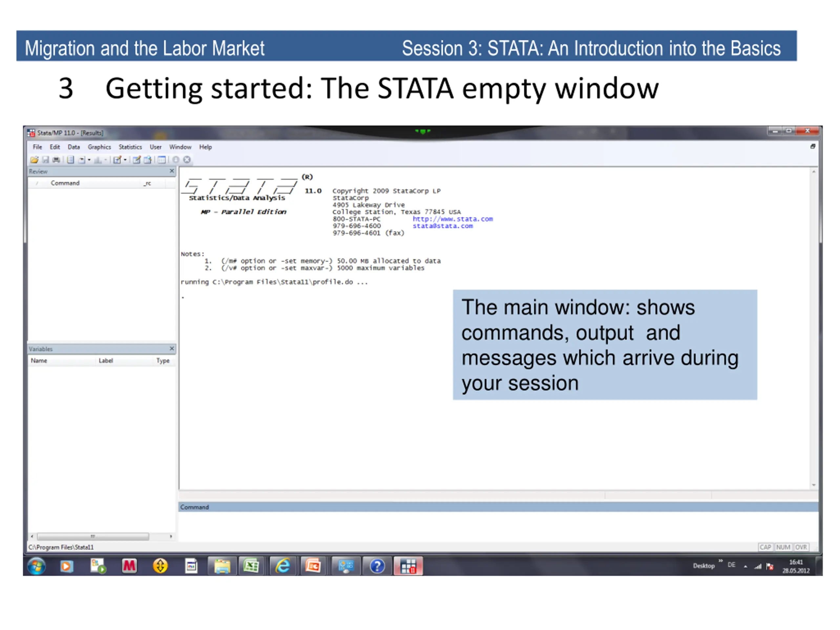Click the restore-down icon in the menu bar
Screen dimensions: 840x630
(813, 147)
